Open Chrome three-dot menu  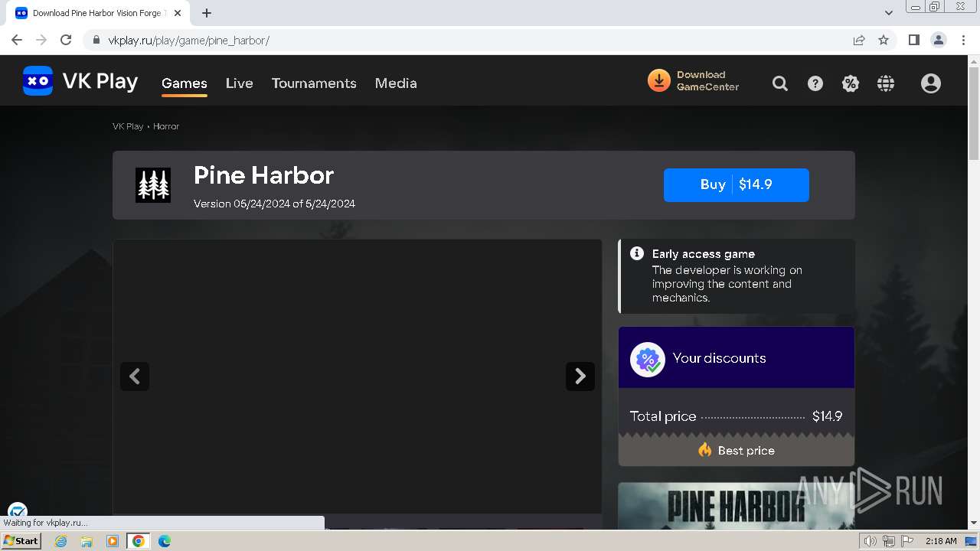(963, 40)
